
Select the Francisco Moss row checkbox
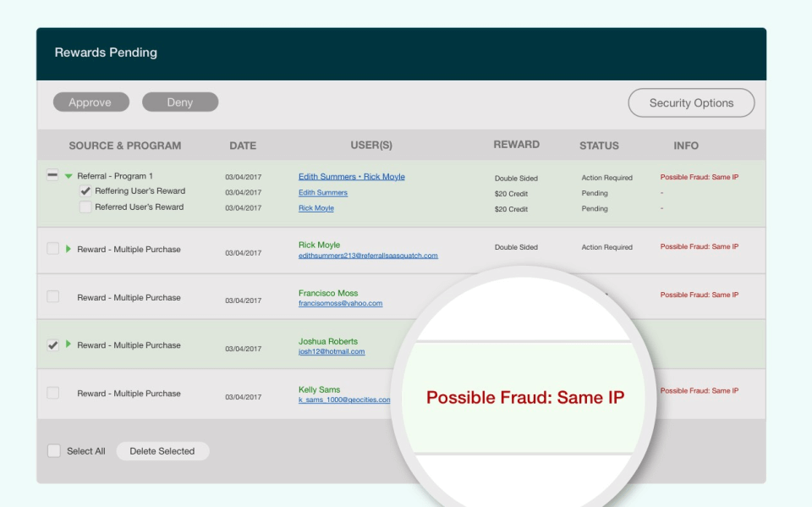[53, 297]
